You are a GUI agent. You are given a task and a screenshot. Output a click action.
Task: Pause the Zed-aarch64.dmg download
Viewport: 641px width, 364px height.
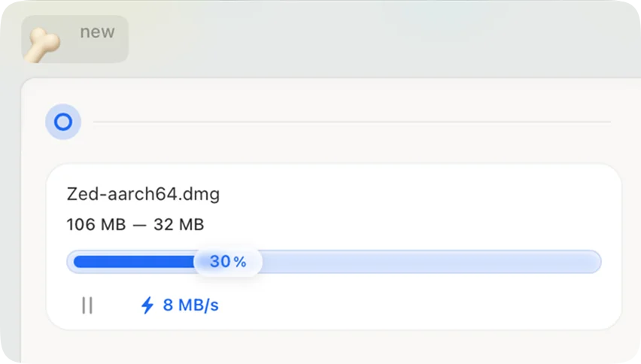tap(87, 305)
